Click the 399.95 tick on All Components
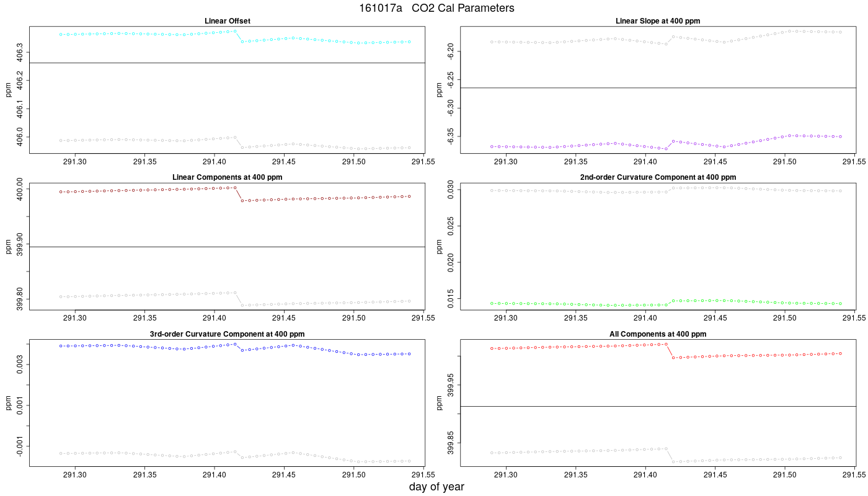The height and width of the screenshot is (496, 868). point(451,385)
